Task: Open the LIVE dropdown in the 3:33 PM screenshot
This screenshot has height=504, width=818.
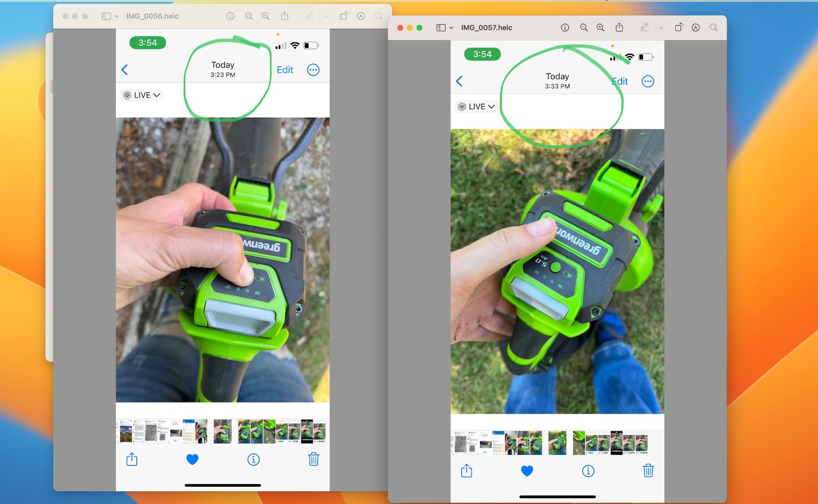Action: tap(477, 106)
